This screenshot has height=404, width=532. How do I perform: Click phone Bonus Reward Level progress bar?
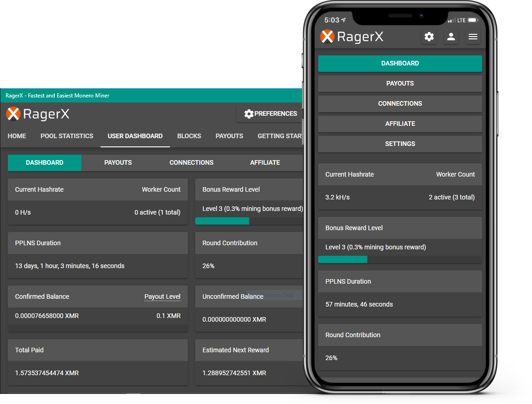point(400,259)
